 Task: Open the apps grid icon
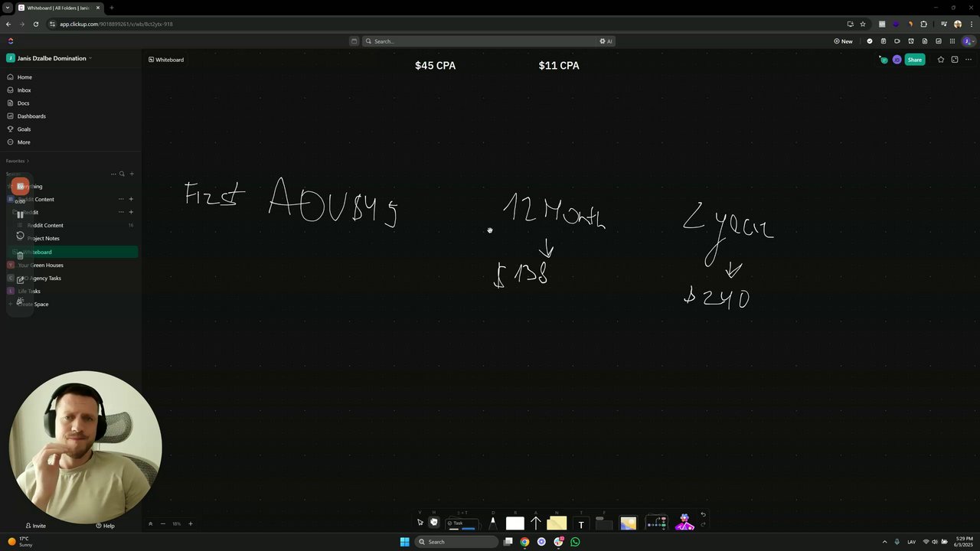pos(952,41)
